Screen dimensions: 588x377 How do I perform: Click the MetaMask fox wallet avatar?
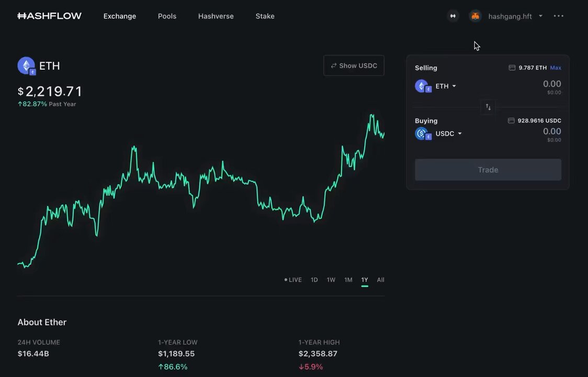(x=475, y=16)
